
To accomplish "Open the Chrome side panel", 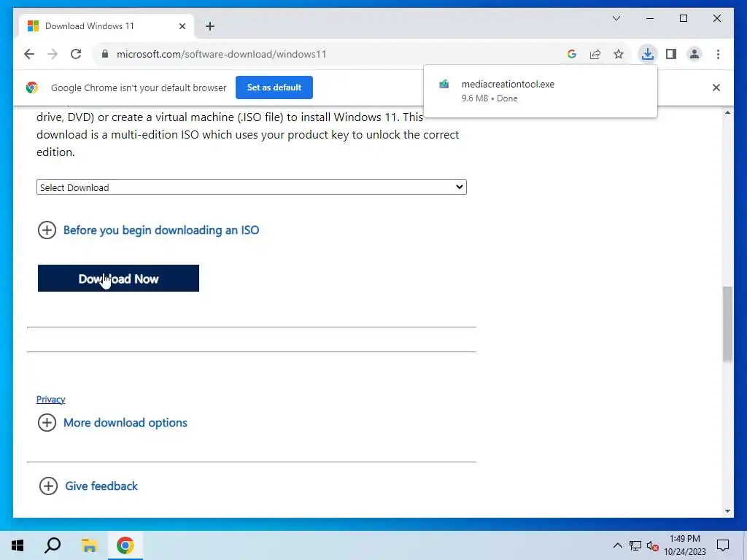I will coord(671,54).
